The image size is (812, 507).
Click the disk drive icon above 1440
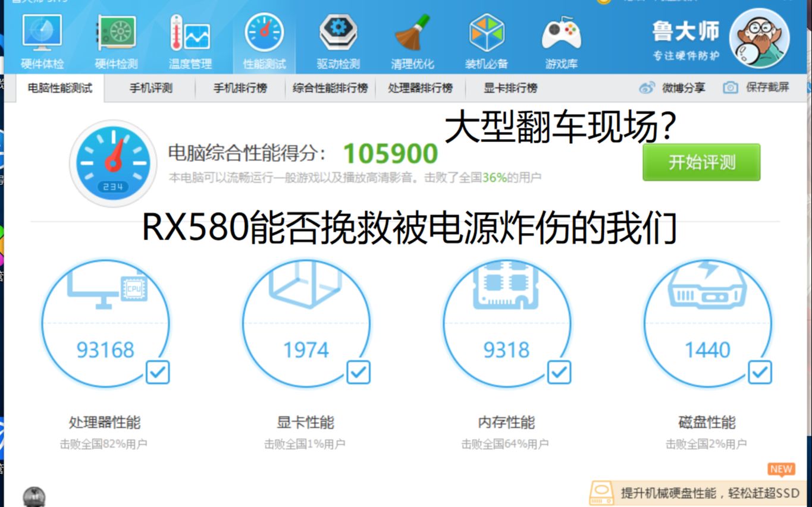pyautogui.click(x=707, y=284)
